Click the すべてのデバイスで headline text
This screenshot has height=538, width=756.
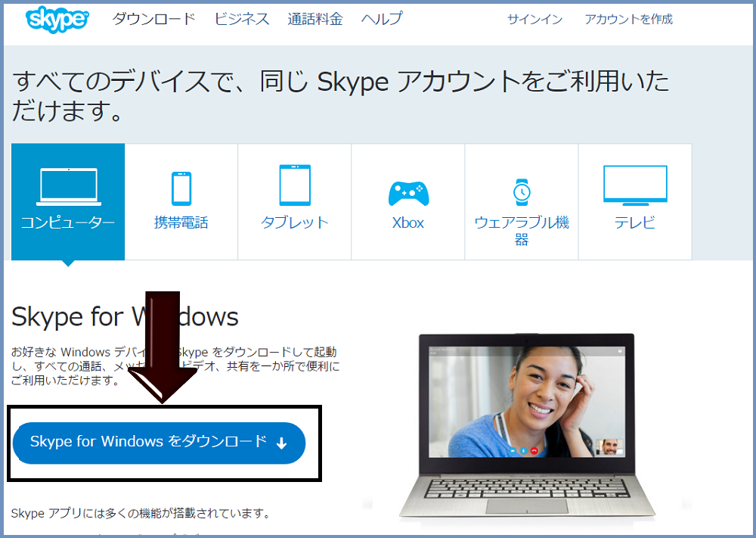point(340,95)
